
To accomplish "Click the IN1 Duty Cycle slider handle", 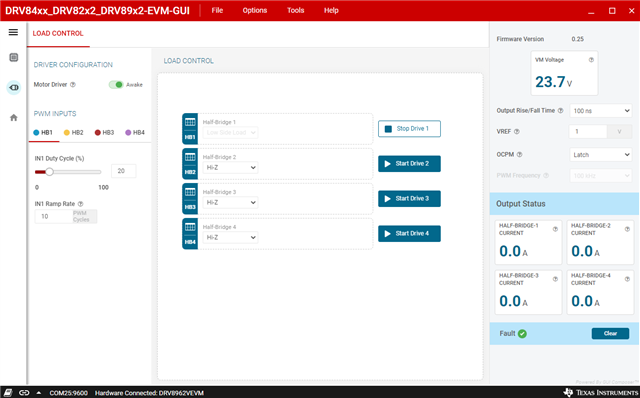I will (49, 172).
